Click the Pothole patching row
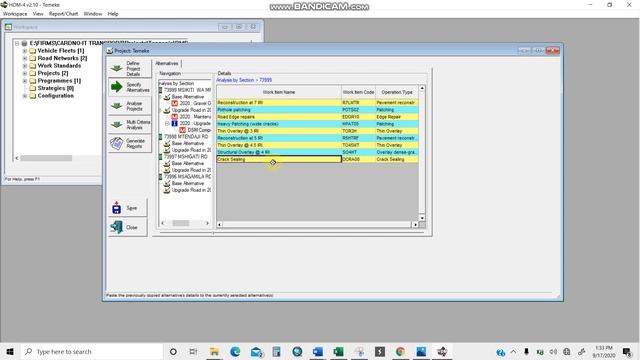The image size is (640, 360). point(318,110)
